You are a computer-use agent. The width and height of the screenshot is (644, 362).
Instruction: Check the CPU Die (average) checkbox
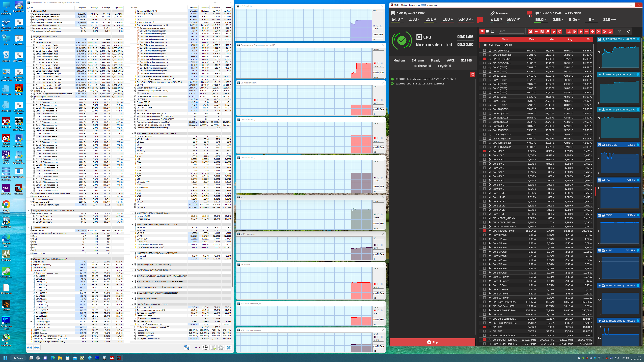[x=485, y=55]
